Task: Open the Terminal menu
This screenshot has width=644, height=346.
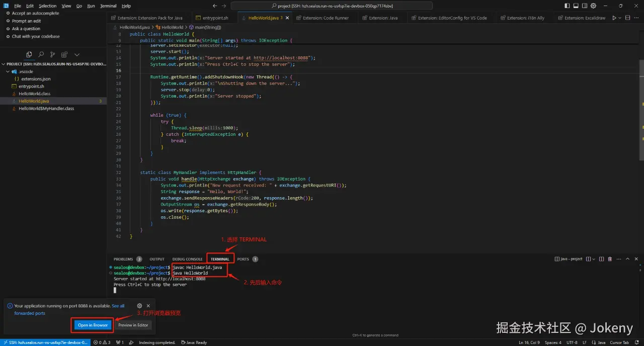Action: [108, 6]
